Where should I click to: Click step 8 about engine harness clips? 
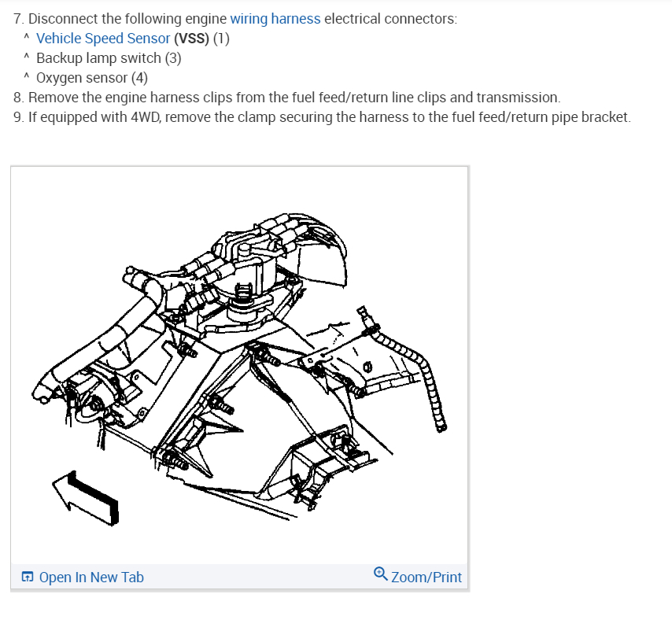pyautogui.click(x=286, y=98)
